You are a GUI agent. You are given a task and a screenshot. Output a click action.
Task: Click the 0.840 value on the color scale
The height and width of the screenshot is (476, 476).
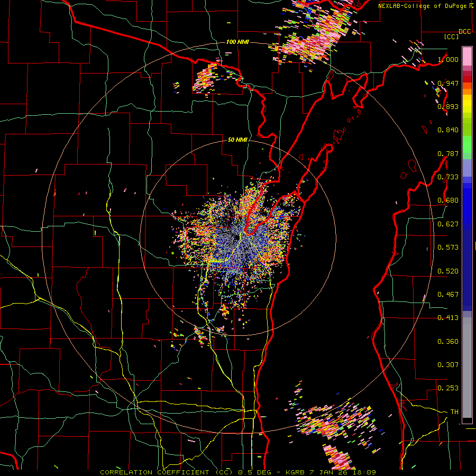point(448,130)
